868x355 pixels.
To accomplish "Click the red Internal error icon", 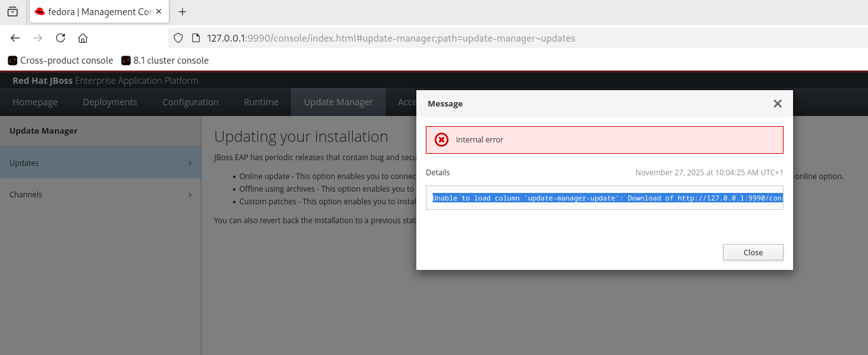I will 442,140.
